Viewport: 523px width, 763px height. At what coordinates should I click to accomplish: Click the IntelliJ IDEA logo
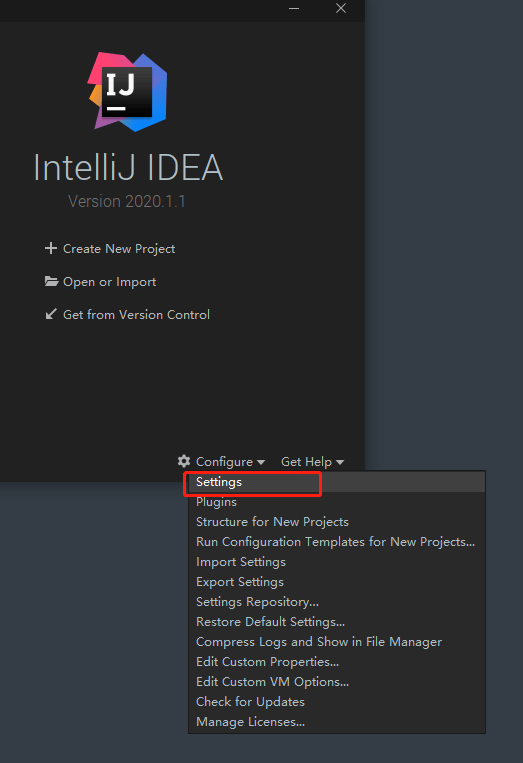[x=127, y=91]
